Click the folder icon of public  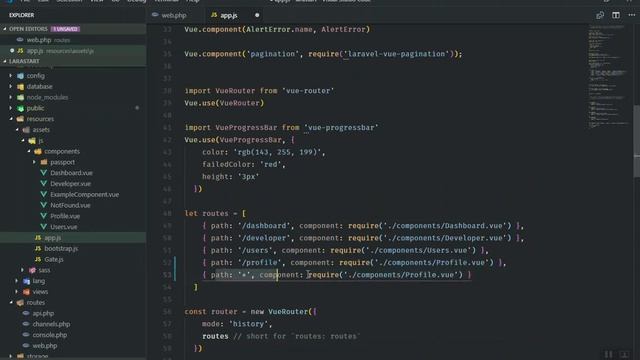click(20, 108)
